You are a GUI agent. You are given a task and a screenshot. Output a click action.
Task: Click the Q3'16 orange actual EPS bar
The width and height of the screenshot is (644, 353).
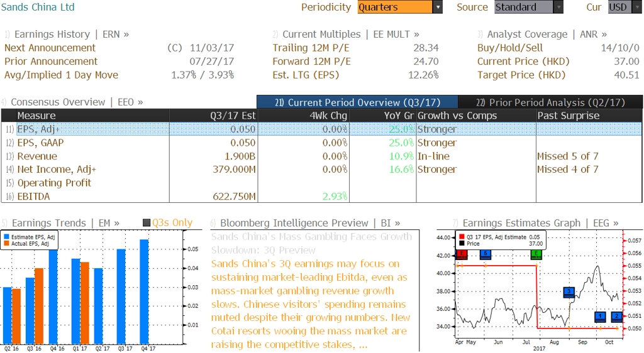point(39,306)
